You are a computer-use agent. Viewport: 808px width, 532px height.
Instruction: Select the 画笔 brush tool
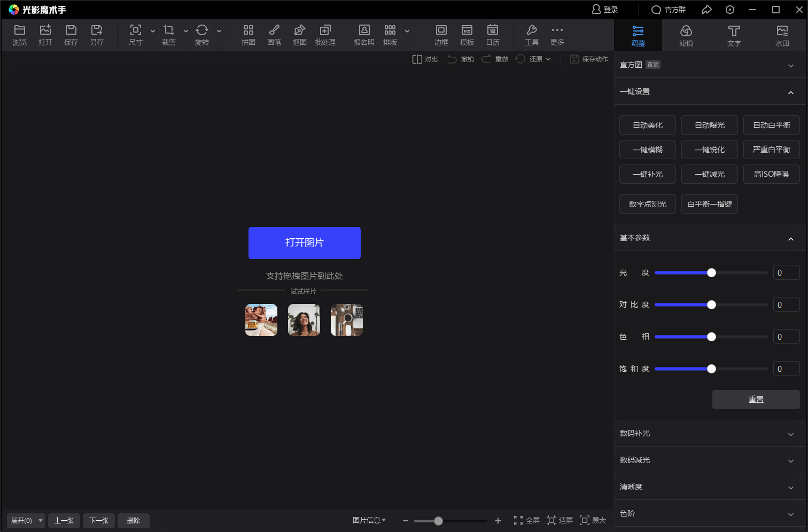tap(274, 35)
